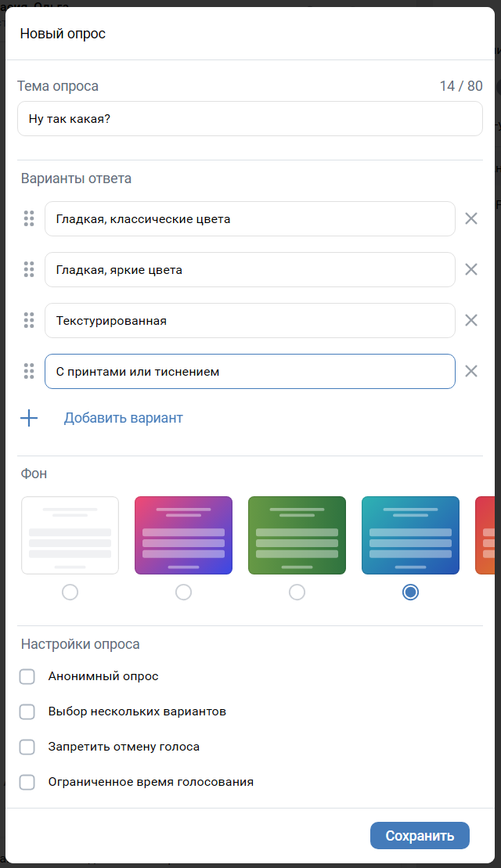Choose the green background radio button
The width and height of the screenshot is (501, 868).
coord(297,592)
